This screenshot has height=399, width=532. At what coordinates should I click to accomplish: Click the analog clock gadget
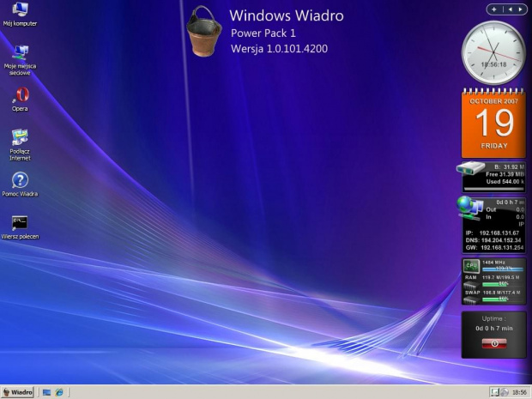(x=493, y=52)
